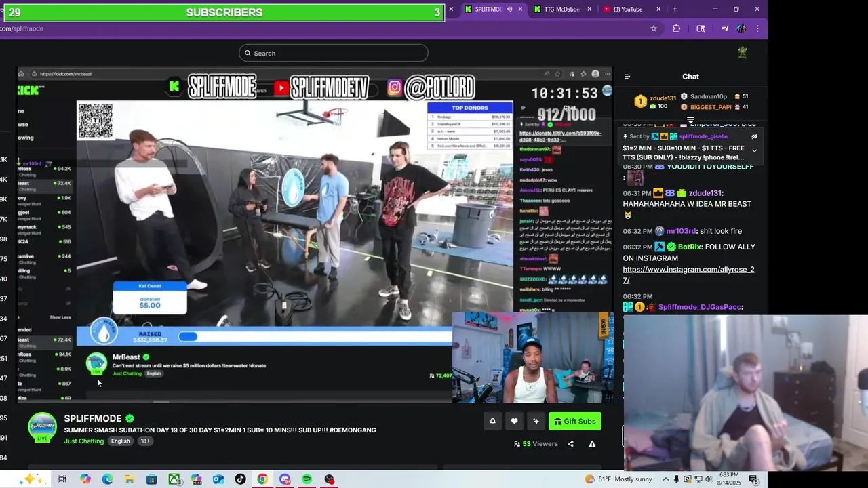Open SPLIFFMODE channel avatar
868x488 pixels.
(42, 427)
